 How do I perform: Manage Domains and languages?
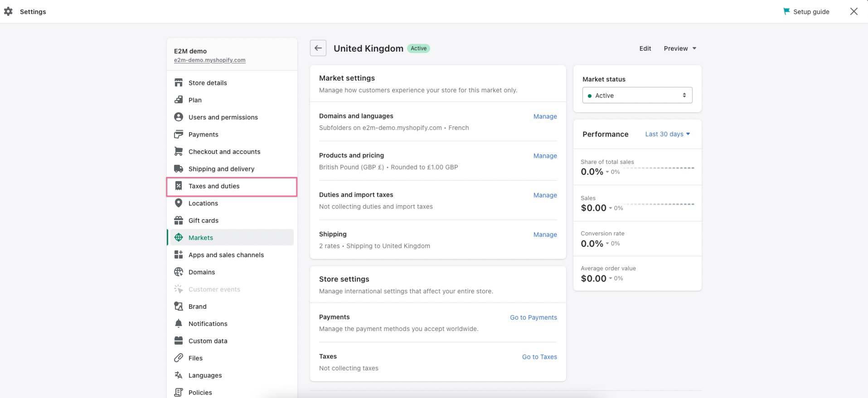(545, 116)
